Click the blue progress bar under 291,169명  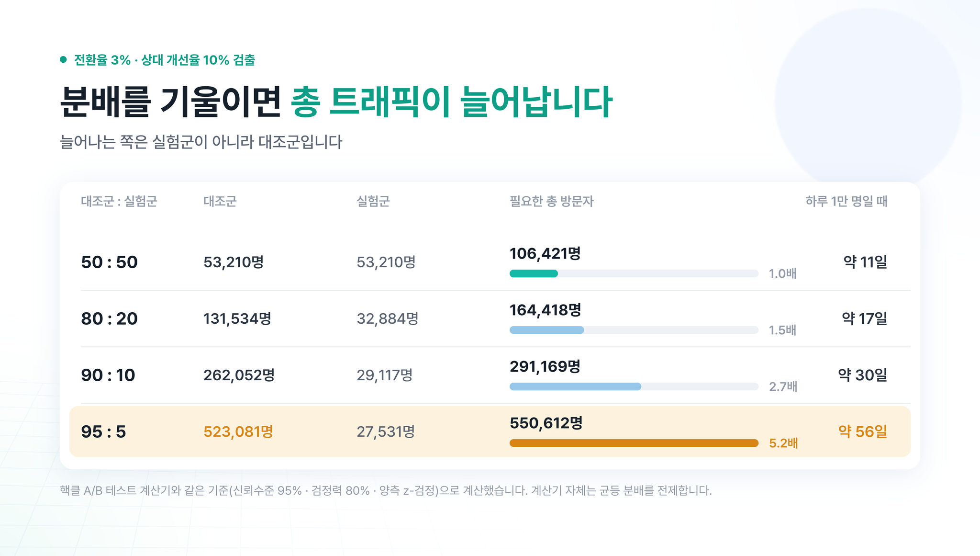[575, 386]
